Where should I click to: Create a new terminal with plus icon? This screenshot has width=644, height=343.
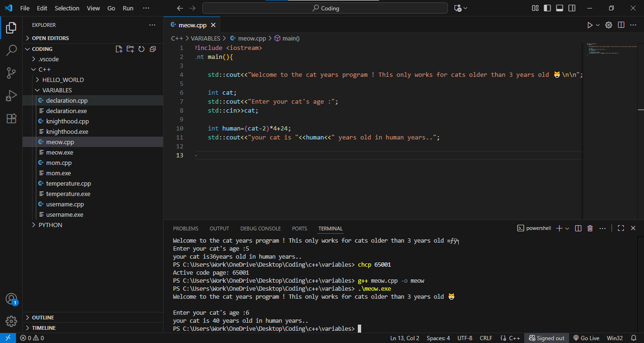(x=558, y=228)
